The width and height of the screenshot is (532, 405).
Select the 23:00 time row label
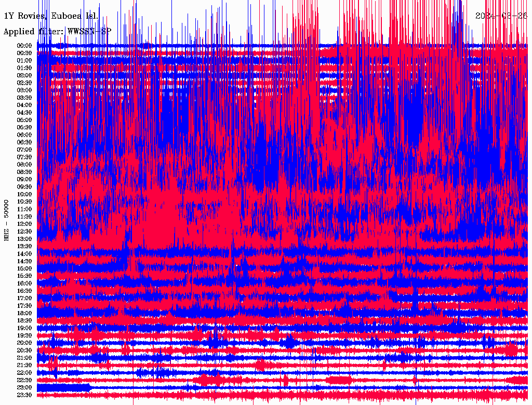click(x=24, y=388)
